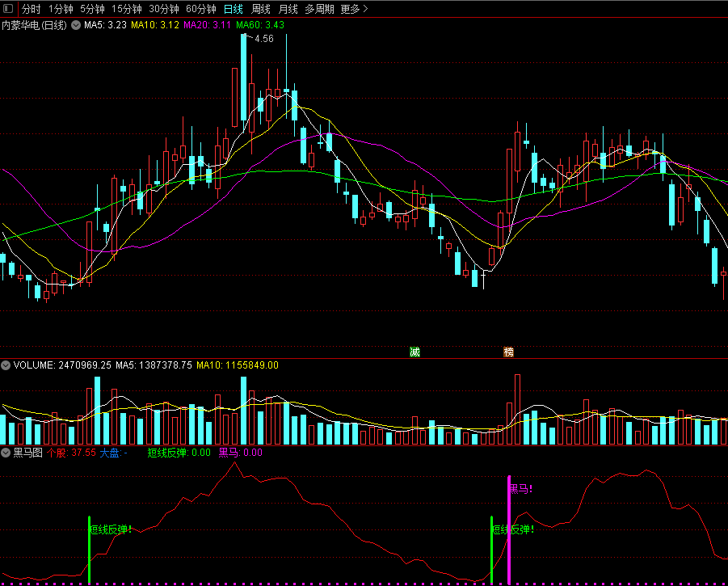Screen dimensions: 728x586
Task: Click the MA5: 3.23 price label
Action: click(x=105, y=25)
